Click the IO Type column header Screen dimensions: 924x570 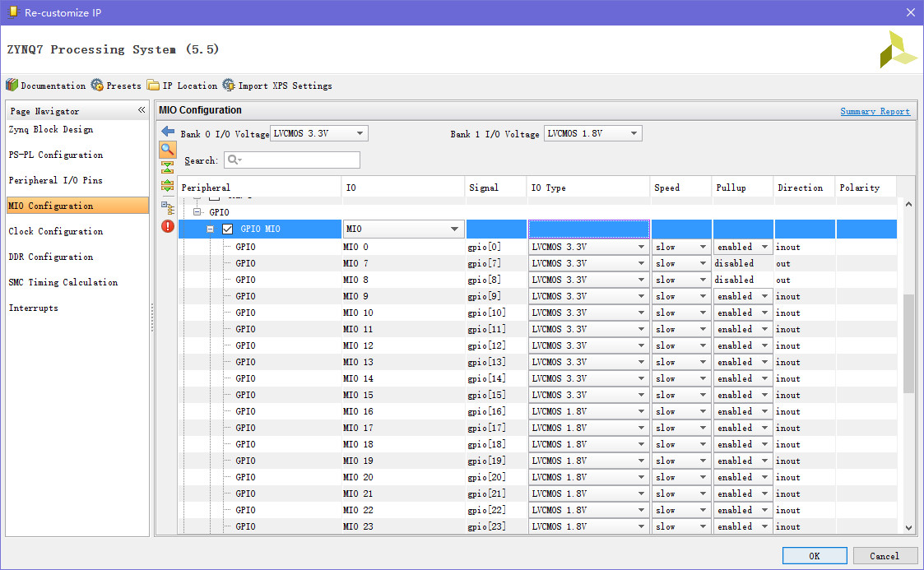[588, 188]
